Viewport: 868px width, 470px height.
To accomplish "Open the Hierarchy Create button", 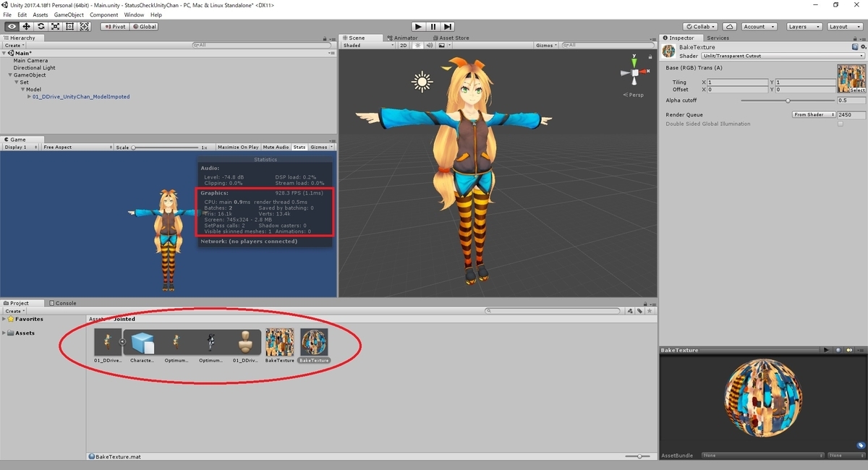I will pyautogui.click(x=14, y=45).
